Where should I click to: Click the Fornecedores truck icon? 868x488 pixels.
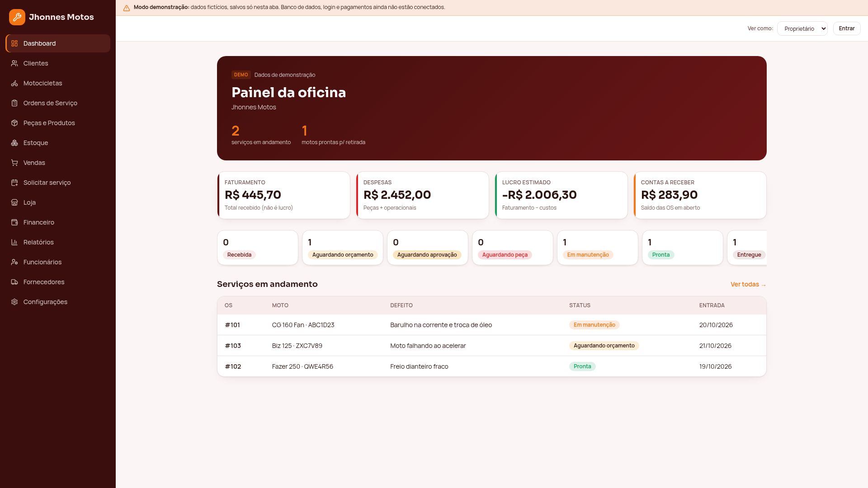click(x=14, y=282)
